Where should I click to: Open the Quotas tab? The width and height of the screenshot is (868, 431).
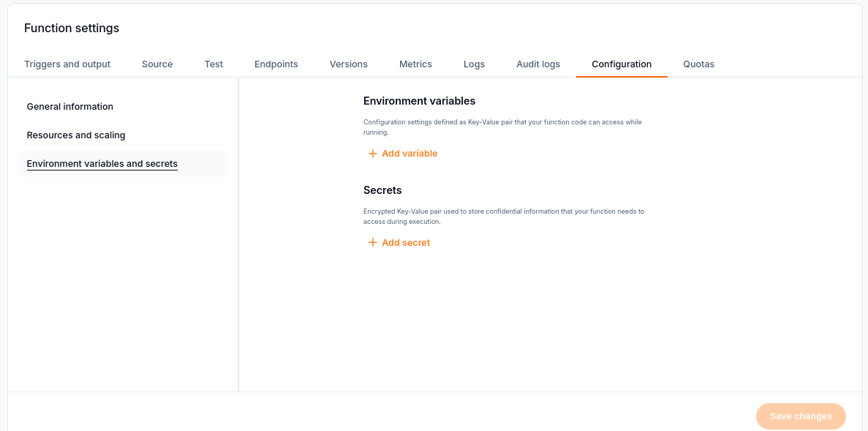(x=698, y=64)
